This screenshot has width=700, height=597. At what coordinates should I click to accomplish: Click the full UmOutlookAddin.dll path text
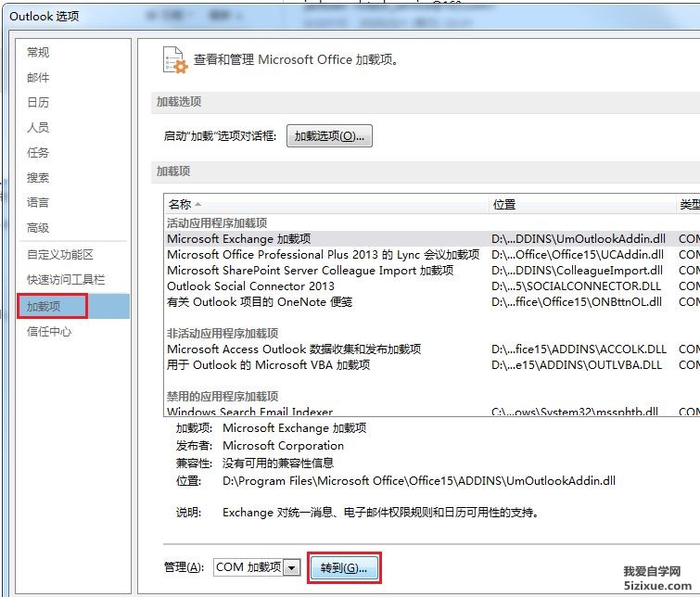[x=419, y=481]
